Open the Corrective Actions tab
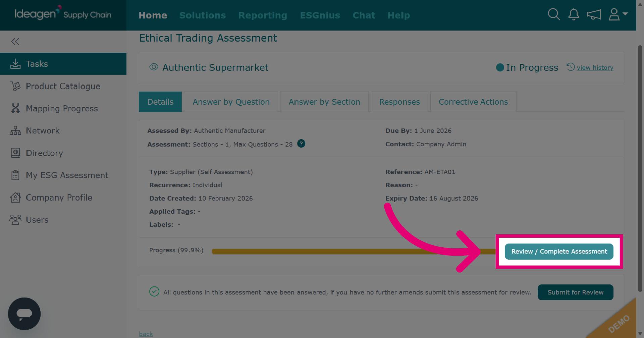 click(473, 102)
